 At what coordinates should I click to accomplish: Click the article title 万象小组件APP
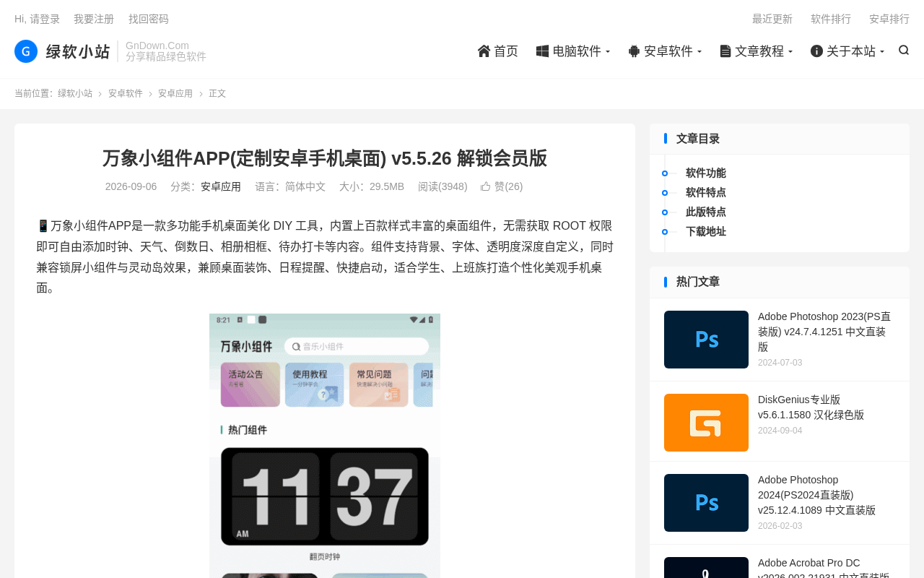point(325,158)
